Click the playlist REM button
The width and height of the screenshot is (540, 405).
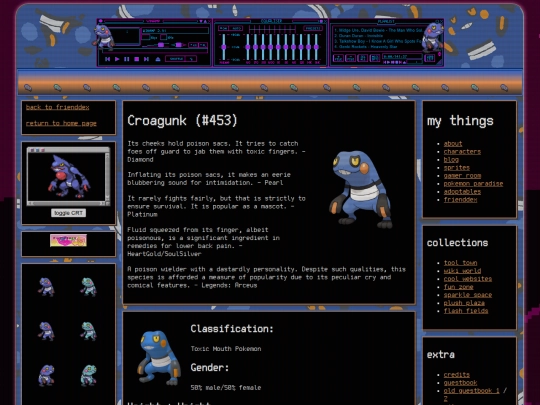[350, 58]
